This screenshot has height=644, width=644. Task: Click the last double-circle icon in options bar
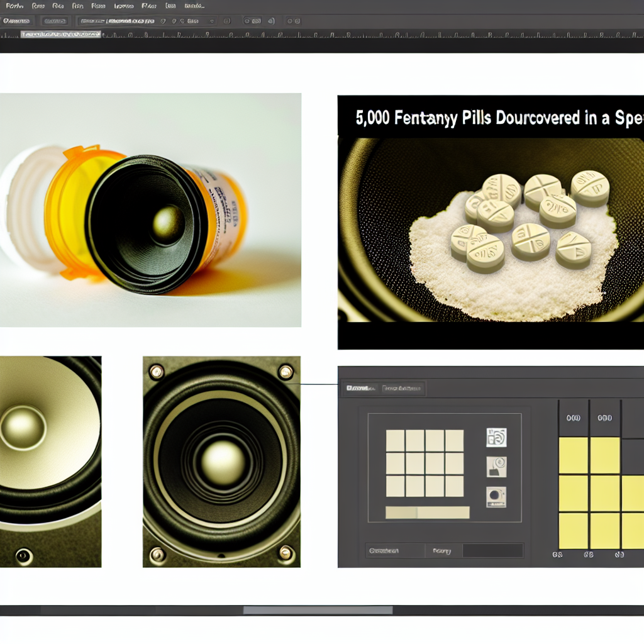[293, 21]
